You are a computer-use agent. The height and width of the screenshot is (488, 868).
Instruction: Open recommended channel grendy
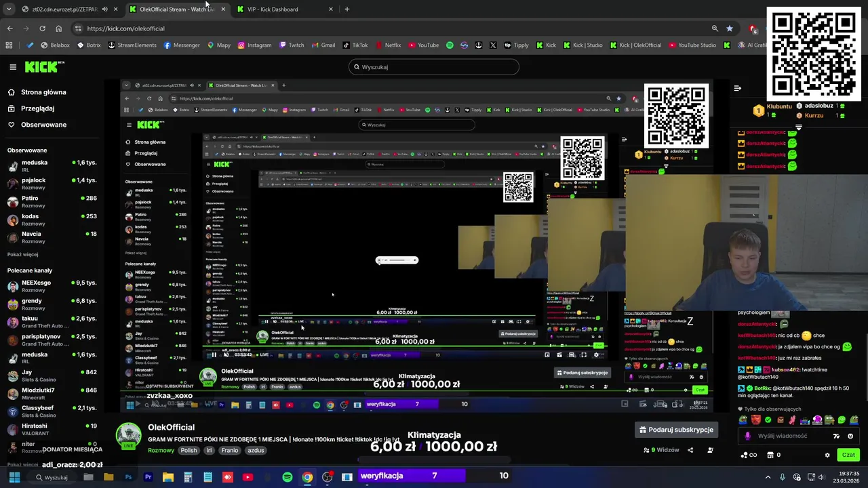point(52,304)
